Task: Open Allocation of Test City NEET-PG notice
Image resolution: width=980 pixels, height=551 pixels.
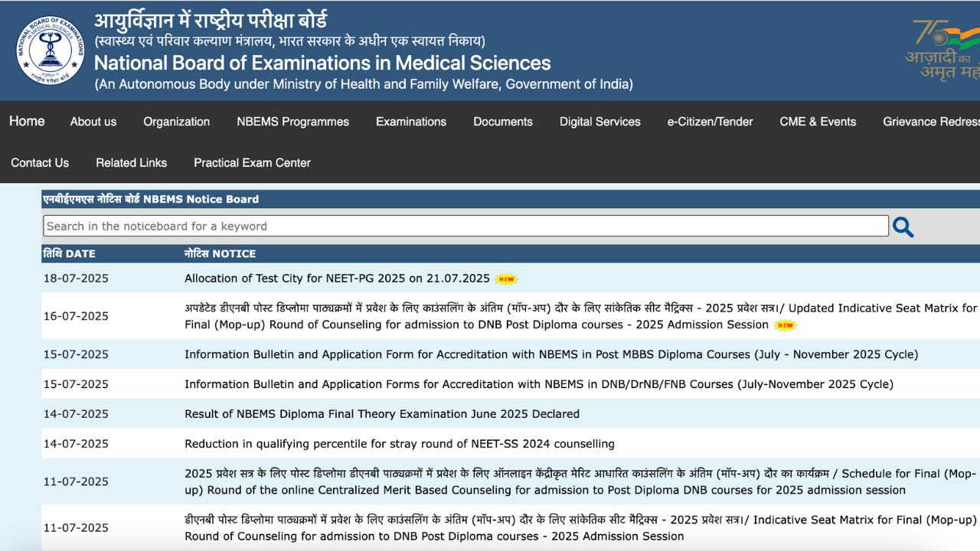Action: pos(337,279)
